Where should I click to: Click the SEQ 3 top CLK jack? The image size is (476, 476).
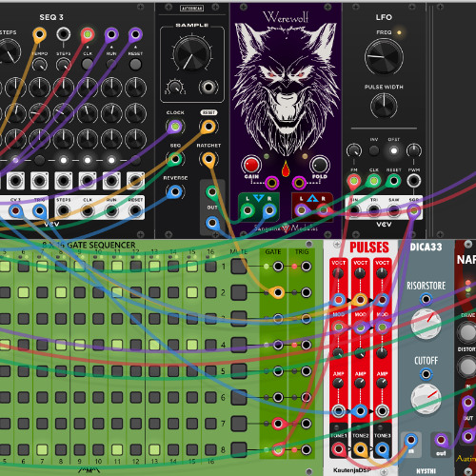pos(88,34)
